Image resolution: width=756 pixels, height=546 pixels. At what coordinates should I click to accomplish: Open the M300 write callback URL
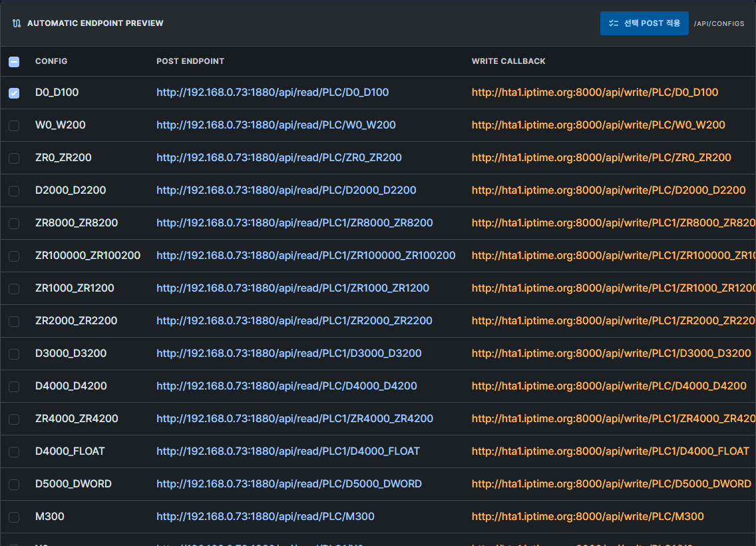pyautogui.click(x=588, y=517)
